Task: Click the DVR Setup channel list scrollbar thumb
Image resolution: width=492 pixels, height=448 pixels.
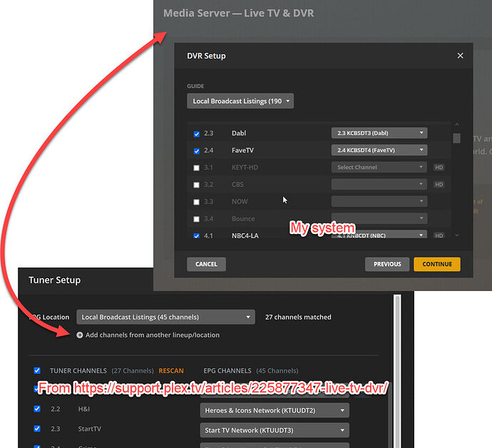Action: (457, 138)
